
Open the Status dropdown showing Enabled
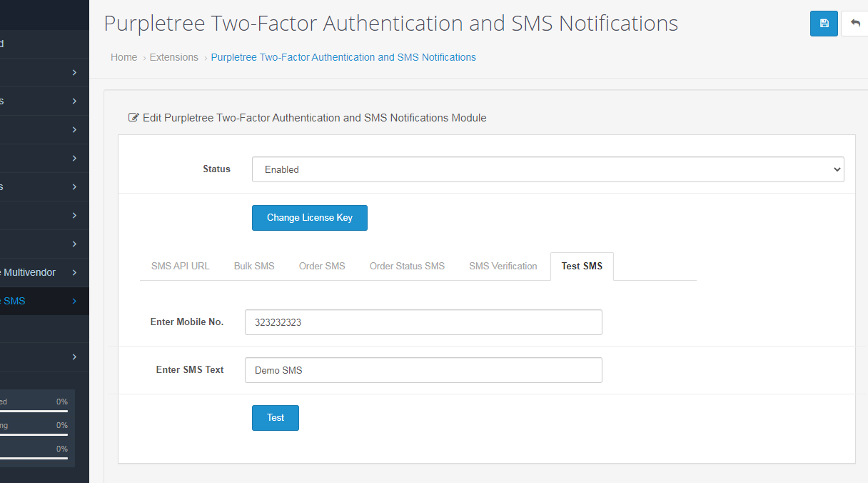[x=548, y=169]
